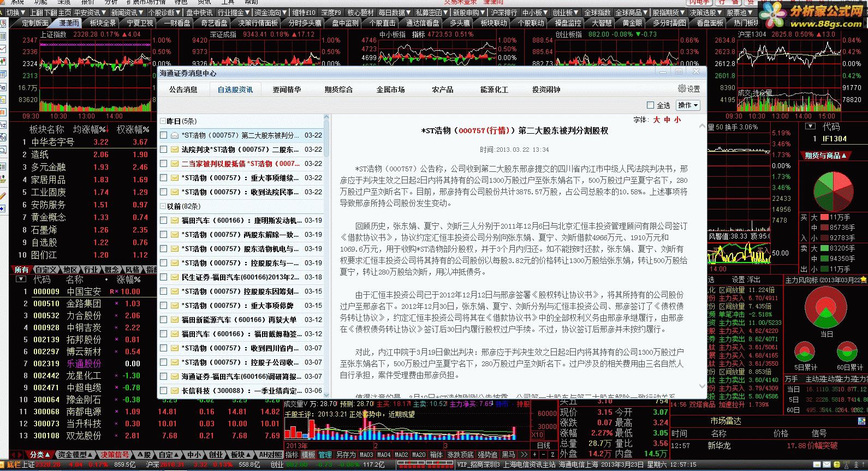Click envelope icon of 民生证券-福田汽车 row
Screen dimensions: 868x471
[175, 277]
